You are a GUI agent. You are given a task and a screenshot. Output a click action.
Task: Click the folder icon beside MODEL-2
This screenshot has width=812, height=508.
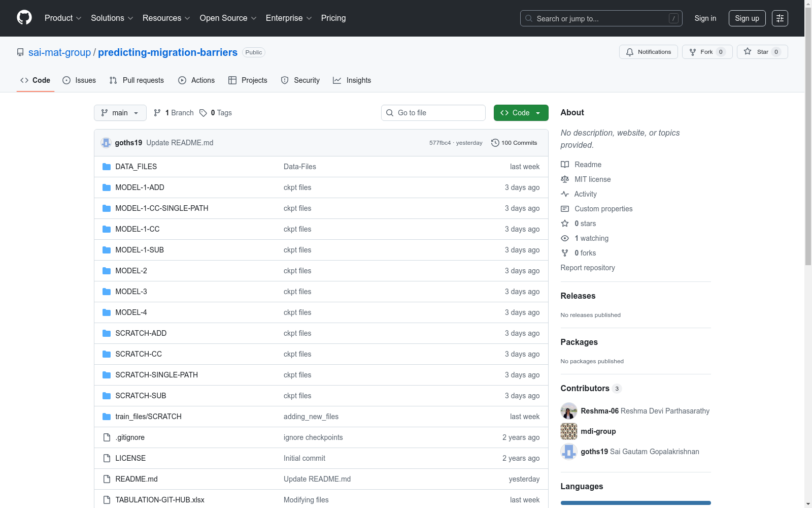pyautogui.click(x=107, y=271)
